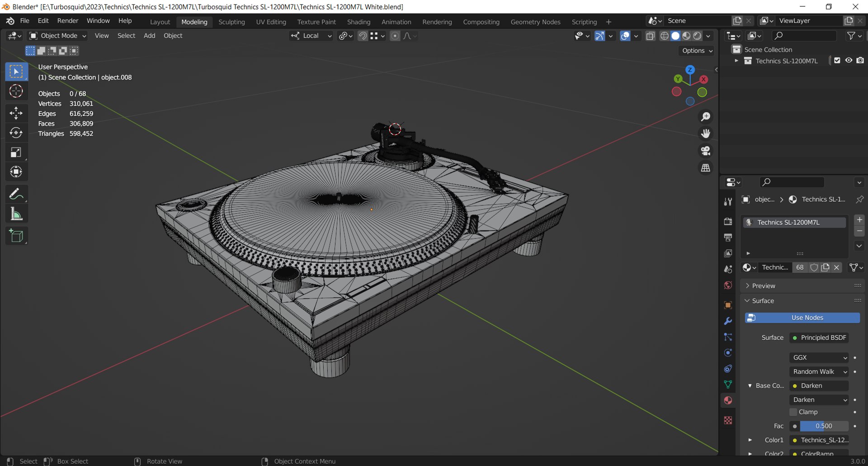Select the Annotate pencil tool

point(16,194)
